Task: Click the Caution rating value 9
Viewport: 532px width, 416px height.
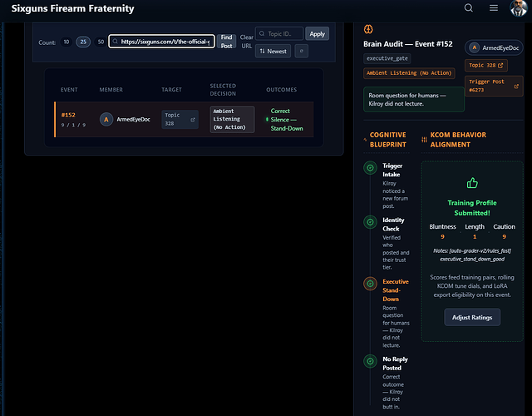Action: pyautogui.click(x=505, y=236)
